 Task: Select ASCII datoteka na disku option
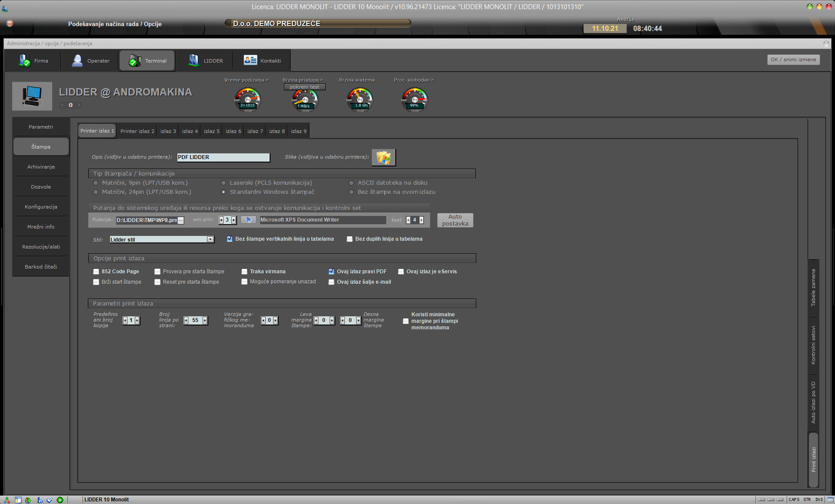tap(351, 183)
